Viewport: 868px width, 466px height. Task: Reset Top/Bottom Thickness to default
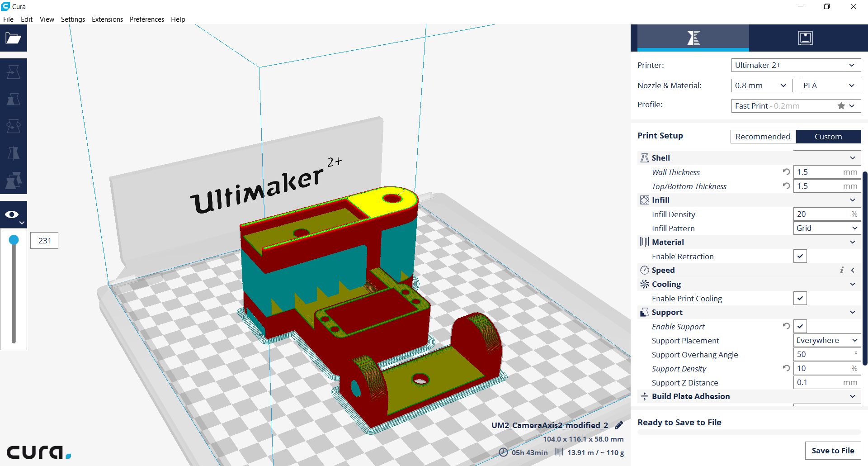[786, 186]
